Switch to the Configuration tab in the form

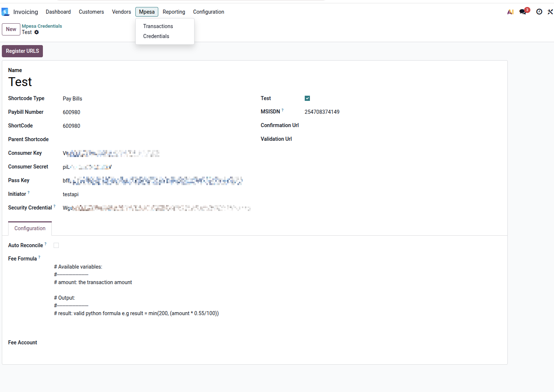pyautogui.click(x=30, y=228)
